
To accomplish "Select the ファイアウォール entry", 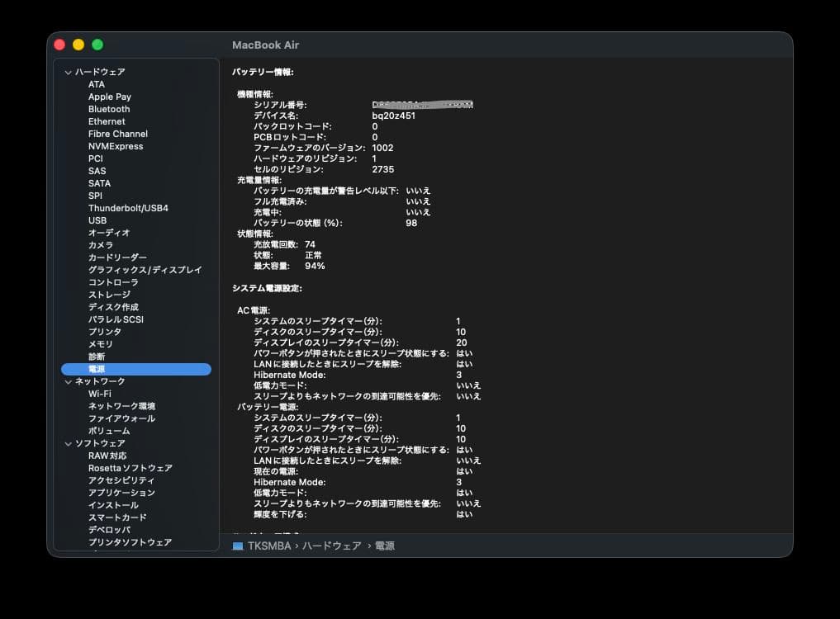I will (121, 418).
